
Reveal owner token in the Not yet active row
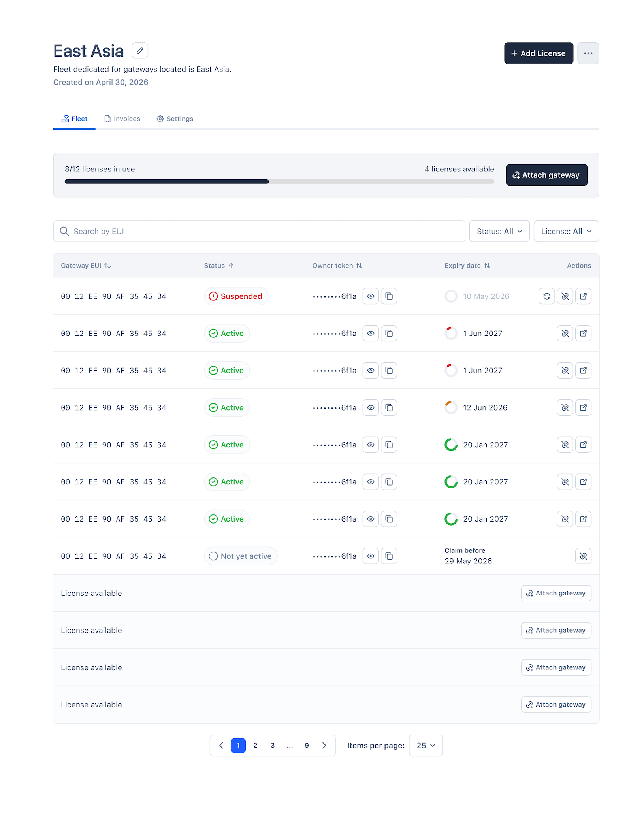coord(371,556)
